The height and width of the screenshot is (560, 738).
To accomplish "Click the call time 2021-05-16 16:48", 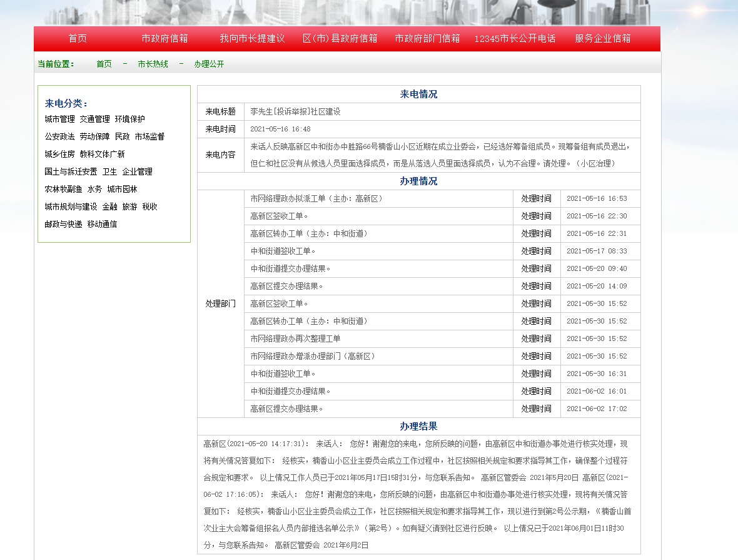I will pos(281,129).
